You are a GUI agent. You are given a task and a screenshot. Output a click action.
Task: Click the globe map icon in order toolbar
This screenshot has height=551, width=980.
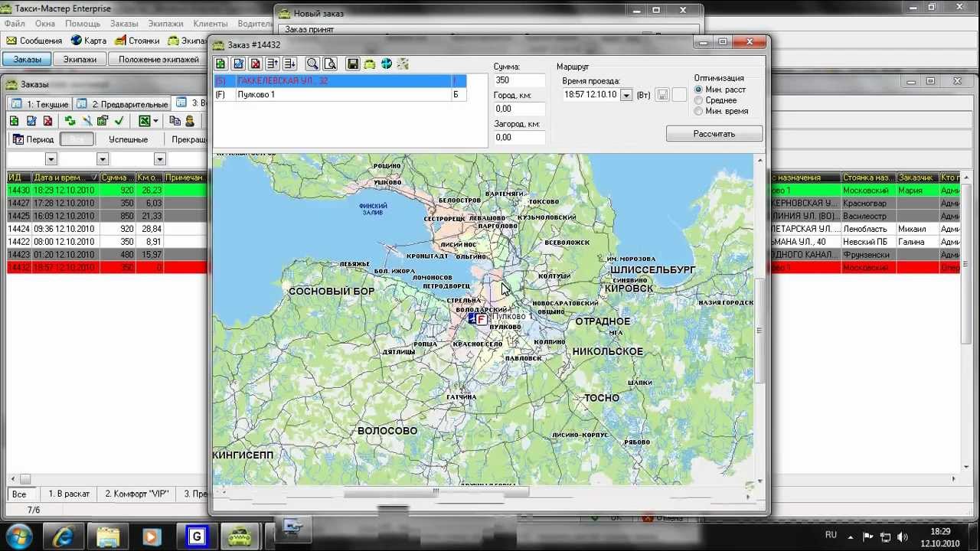(387, 64)
